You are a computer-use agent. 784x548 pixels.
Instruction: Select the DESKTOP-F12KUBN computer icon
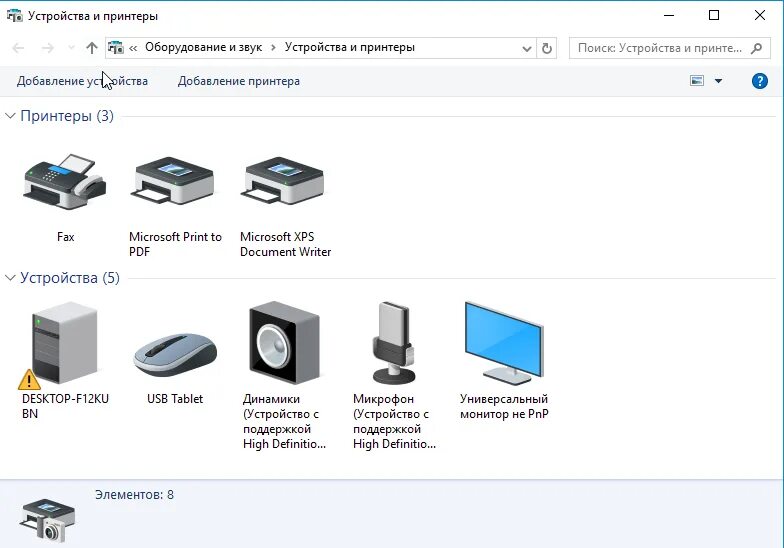pyautogui.click(x=64, y=343)
